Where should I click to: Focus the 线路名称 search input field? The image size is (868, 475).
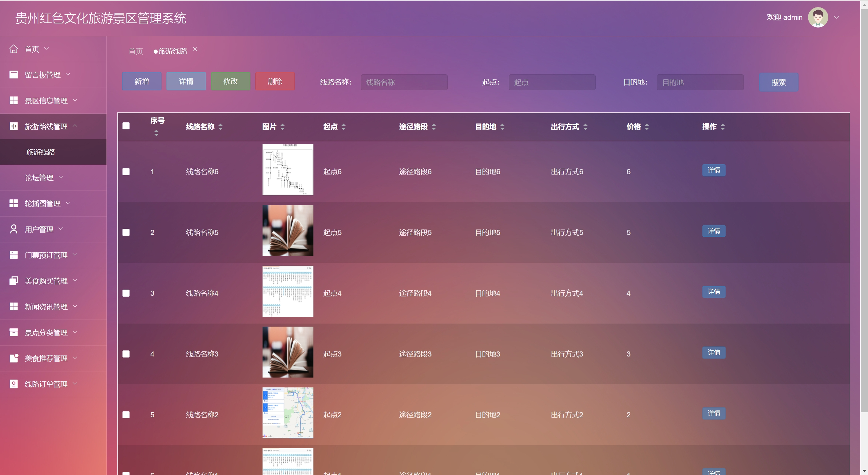[404, 83]
